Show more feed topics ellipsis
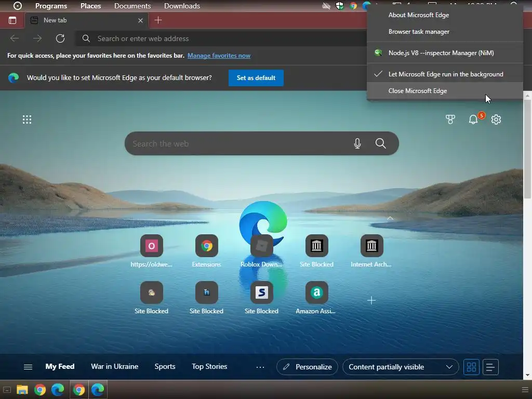 pos(260,367)
